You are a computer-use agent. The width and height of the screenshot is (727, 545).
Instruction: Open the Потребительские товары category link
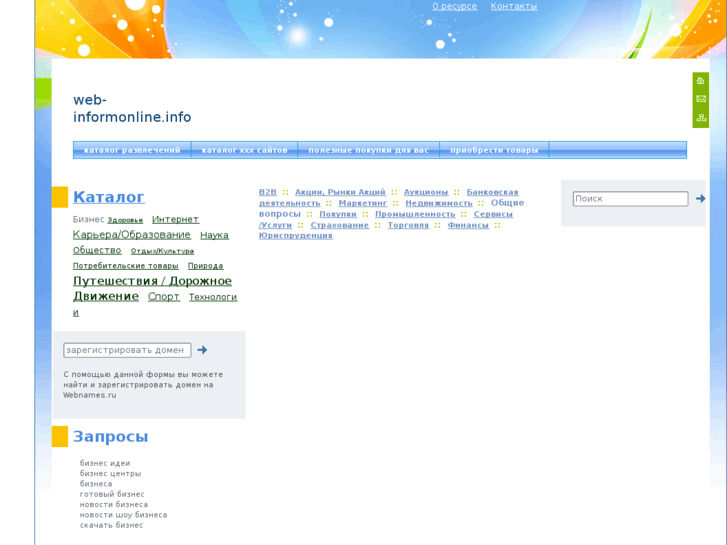coord(126,266)
